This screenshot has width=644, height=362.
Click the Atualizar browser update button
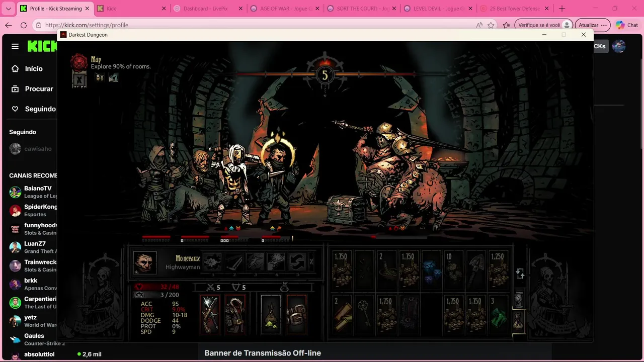click(x=593, y=25)
